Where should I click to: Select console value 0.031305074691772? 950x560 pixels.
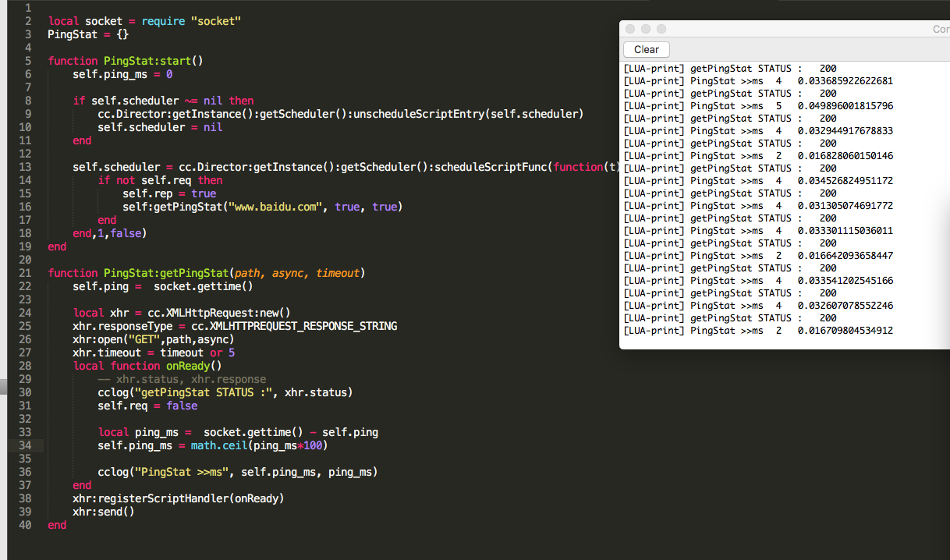(x=845, y=206)
